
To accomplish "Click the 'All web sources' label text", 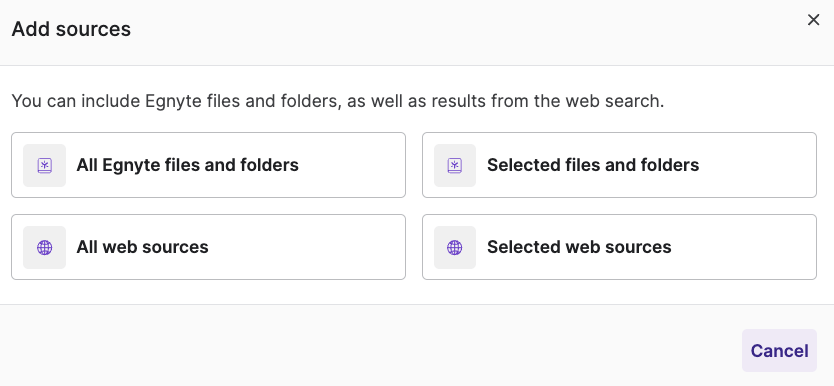I will pos(143,247).
